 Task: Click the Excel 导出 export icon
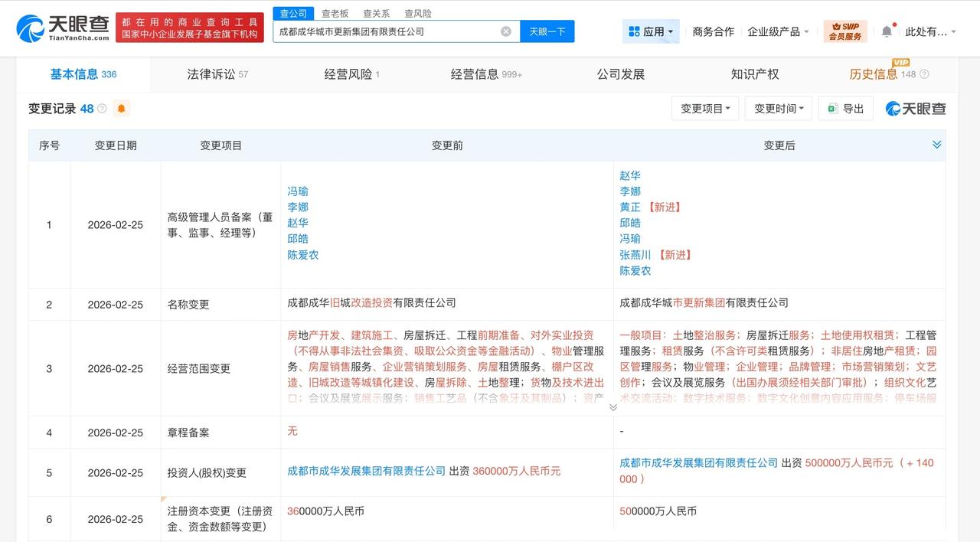pos(832,108)
